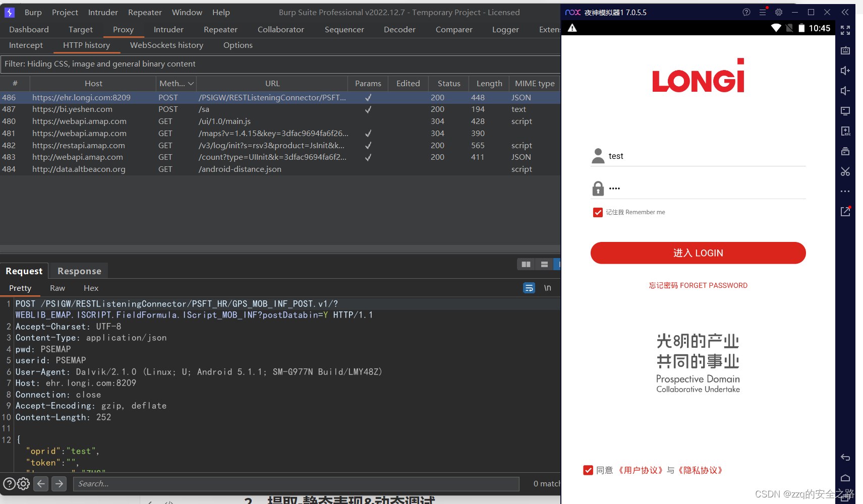Increase emulator volume

[846, 71]
